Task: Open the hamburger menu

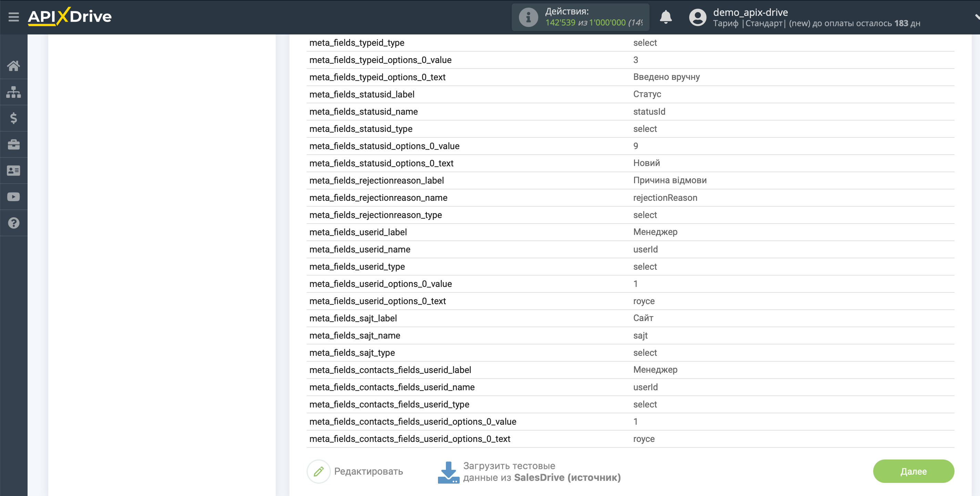Action: click(x=14, y=17)
